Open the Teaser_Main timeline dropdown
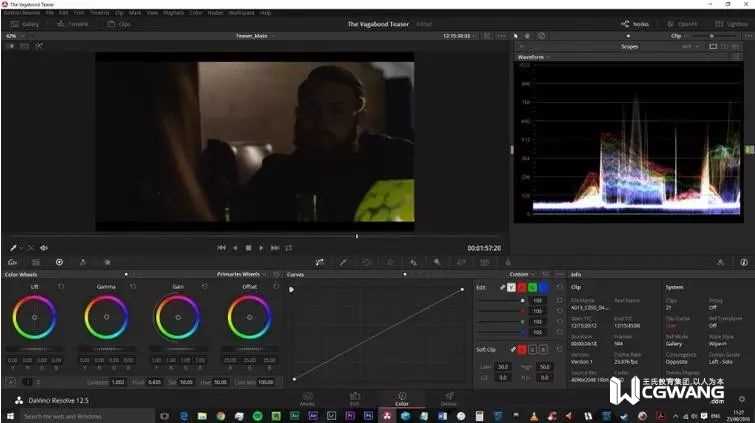Image resolution: width=755 pixels, height=423 pixels. [x=254, y=36]
